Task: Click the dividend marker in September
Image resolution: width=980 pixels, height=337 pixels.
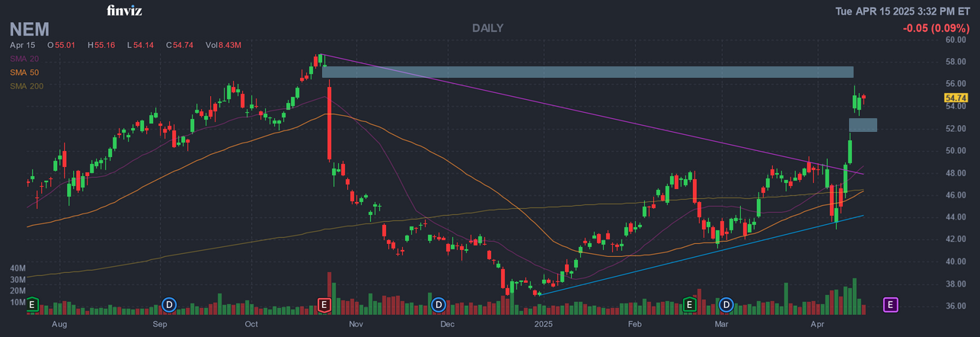Action: click(x=169, y=305)
